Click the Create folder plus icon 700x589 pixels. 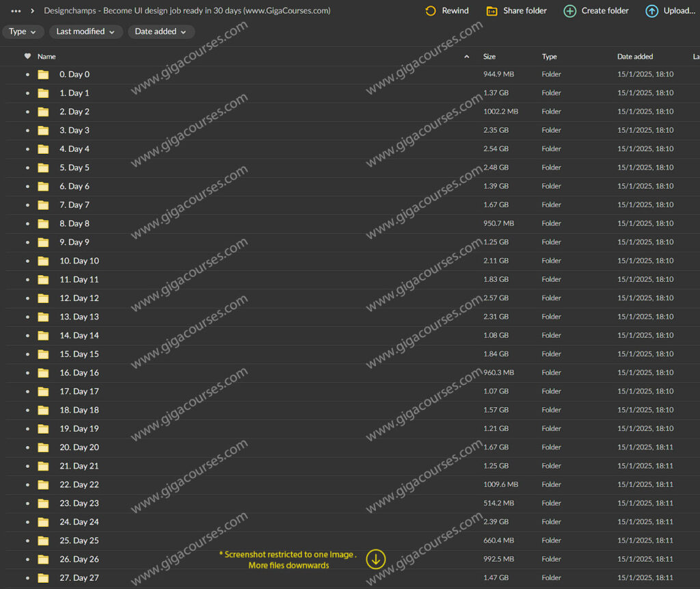(569, 11)
